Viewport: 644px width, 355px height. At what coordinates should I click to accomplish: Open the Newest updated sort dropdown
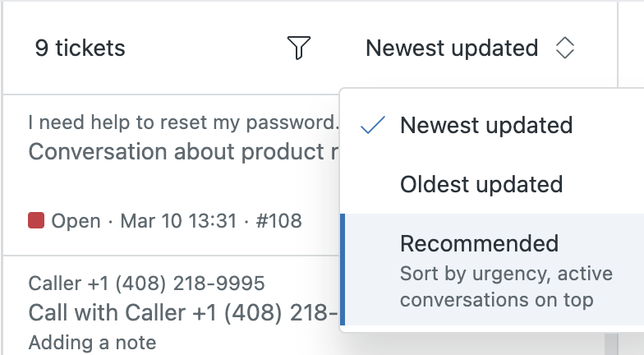tap(452, 48)
